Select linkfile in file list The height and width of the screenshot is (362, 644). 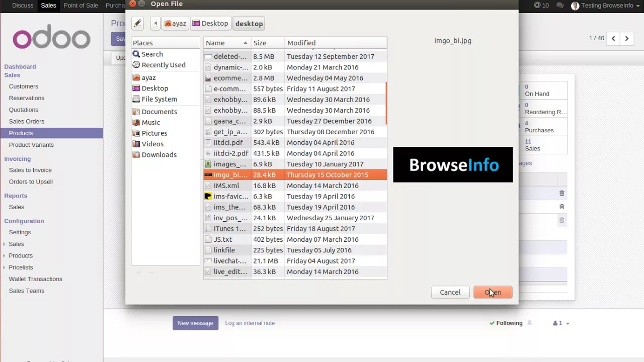295,250
